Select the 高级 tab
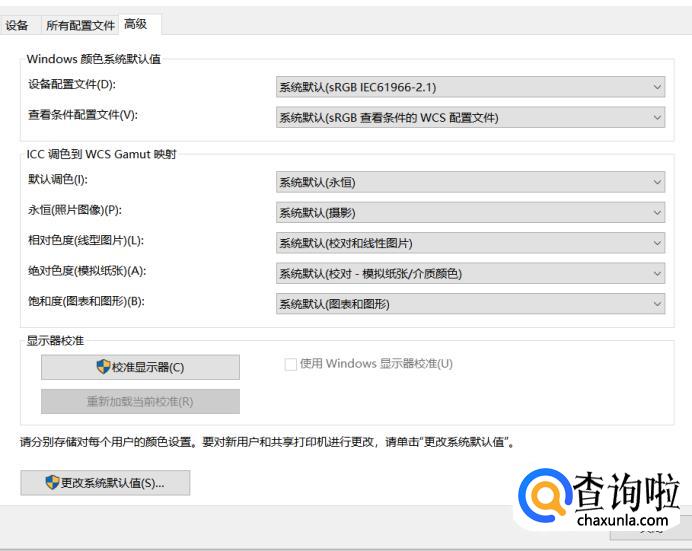This screenshot has width=692, height=551. 135,24
